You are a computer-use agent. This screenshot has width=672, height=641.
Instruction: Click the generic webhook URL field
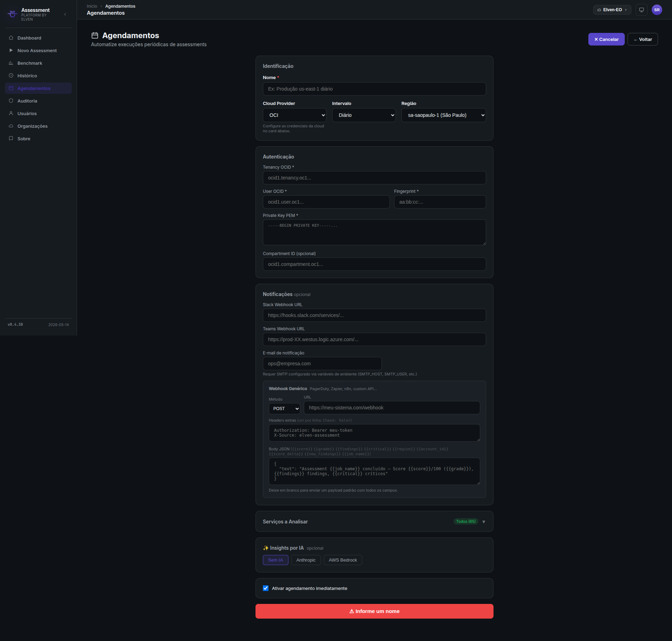[x=392, y=408]
